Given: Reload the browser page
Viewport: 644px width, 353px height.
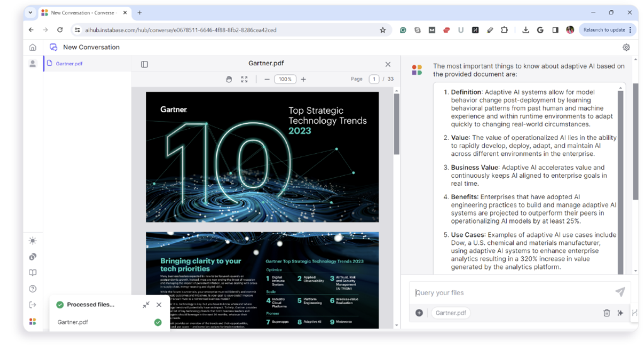Looking at the screenshot, I should pos(60,30).
